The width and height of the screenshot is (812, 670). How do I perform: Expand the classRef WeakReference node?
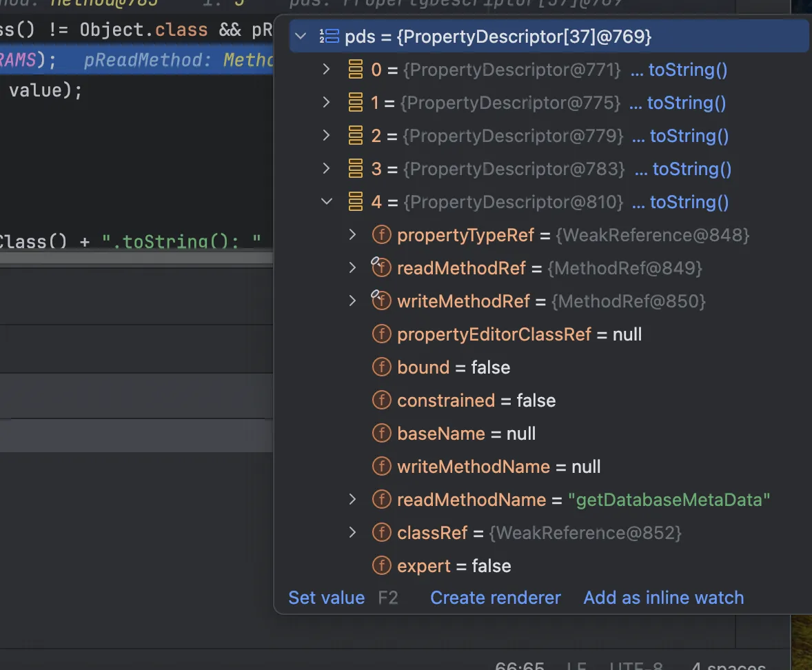pyautogui.click(x=353, y=533)
